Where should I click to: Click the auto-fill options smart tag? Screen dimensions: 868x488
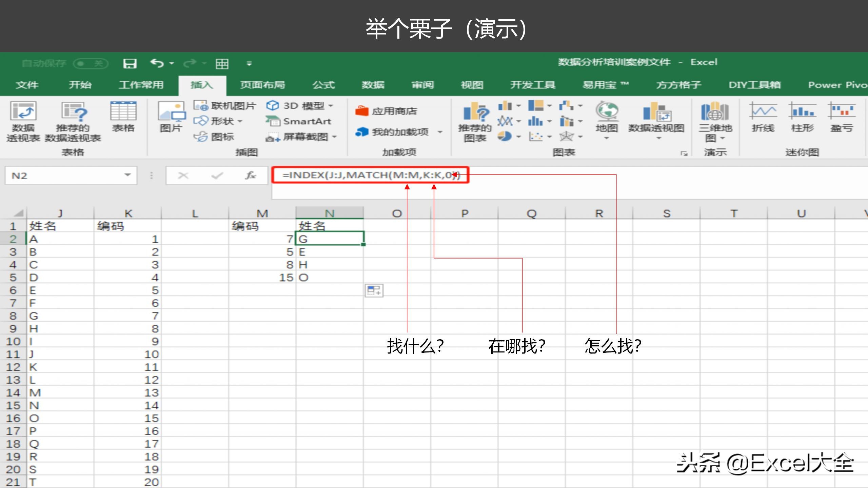[x=374, y=291]
